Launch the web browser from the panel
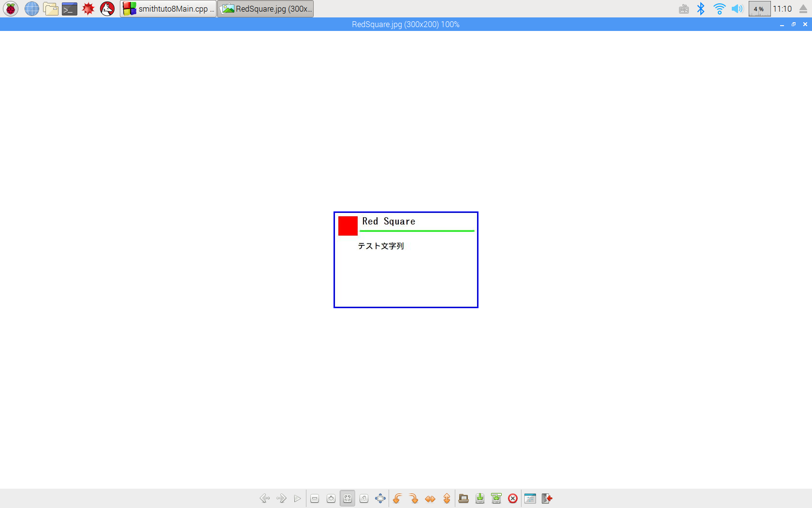The width and height of the screenshot is (812, 508). point(32,9)
